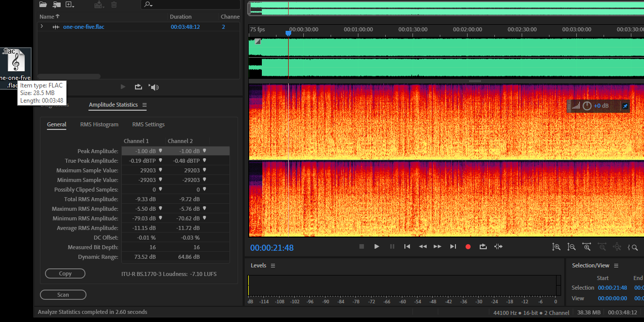
Task: Click the Skip Selection icon in transport
Action: [498, 247]
